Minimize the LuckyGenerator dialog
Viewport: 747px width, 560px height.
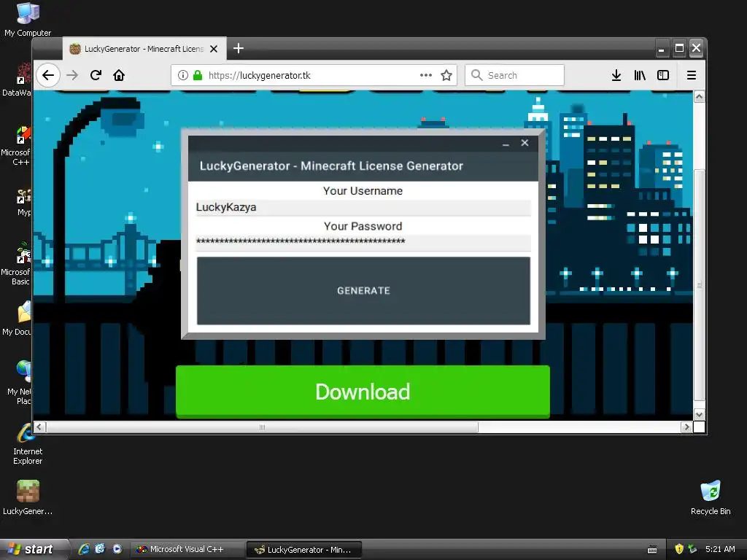point(506,144)
